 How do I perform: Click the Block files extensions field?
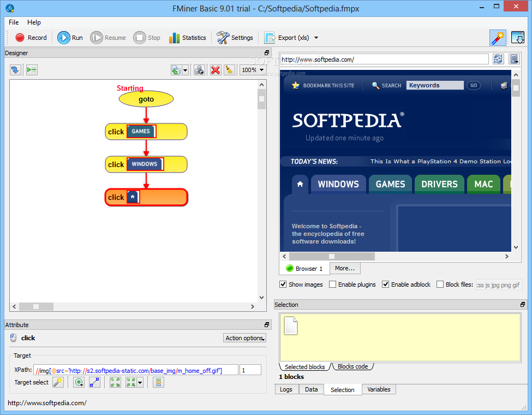[499, 285]
